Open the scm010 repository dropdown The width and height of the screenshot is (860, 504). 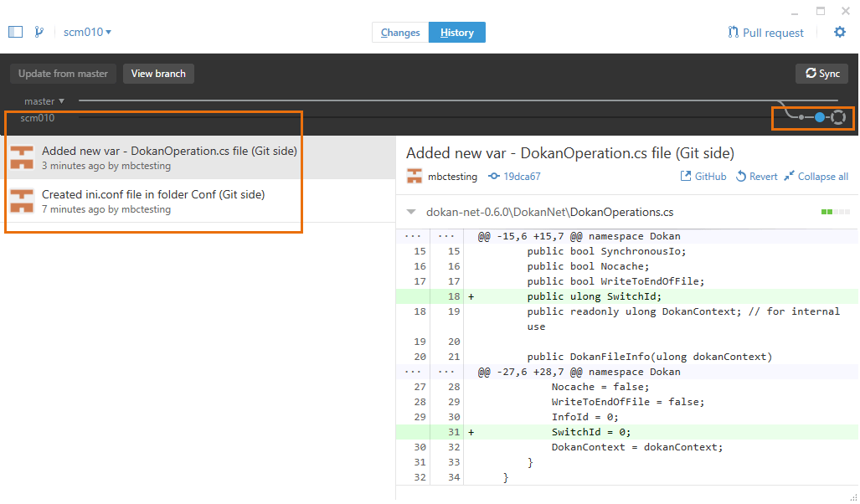[x=87, y=31]
